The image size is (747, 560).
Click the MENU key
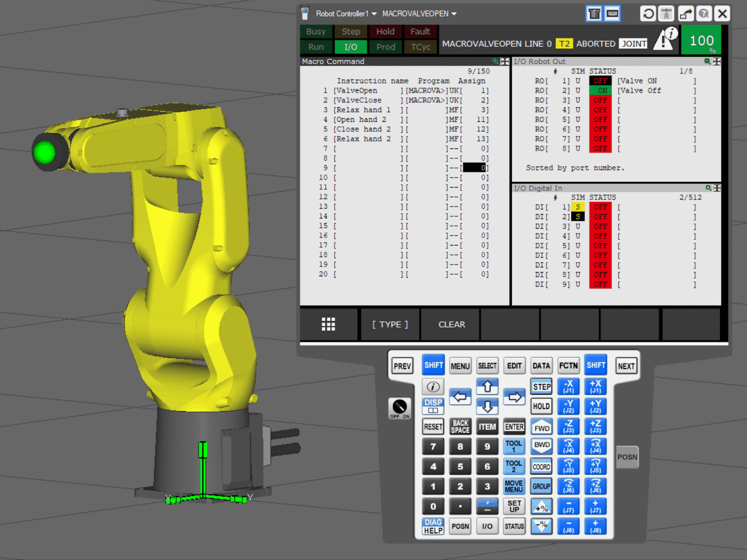tap(460, 366)
